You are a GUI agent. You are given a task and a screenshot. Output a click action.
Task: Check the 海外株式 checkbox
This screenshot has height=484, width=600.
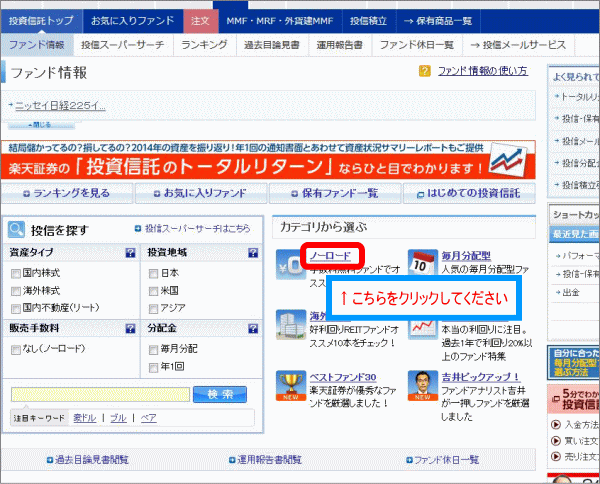16,292
